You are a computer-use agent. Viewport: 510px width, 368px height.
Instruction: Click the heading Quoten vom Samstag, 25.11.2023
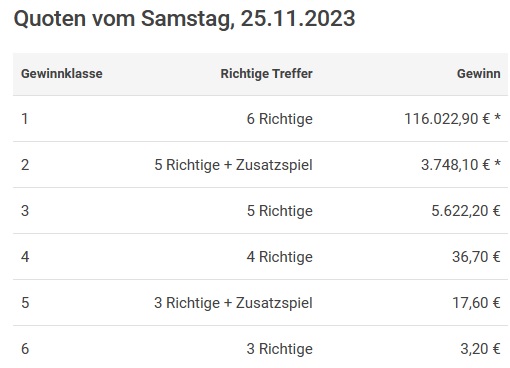(x=184, y=19)
